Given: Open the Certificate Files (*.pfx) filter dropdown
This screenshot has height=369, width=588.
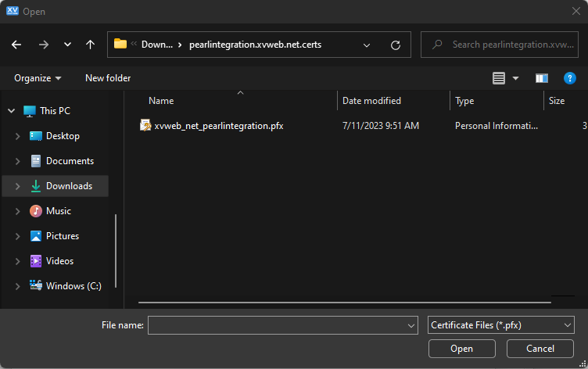Looking at the screenshot, I should point(500,325).
